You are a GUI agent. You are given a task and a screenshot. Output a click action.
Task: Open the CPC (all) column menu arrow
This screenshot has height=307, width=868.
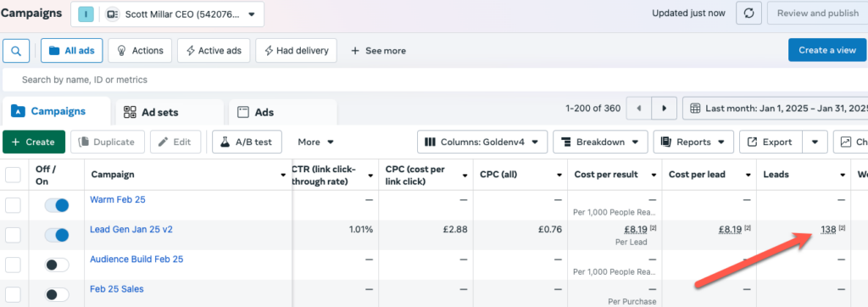tap(559, 175)
